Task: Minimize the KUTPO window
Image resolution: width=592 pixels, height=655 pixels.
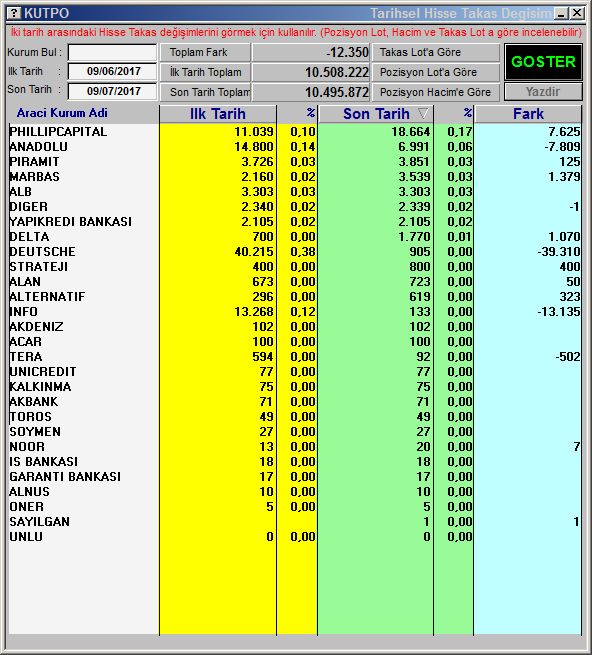Action: coord(561,13)
